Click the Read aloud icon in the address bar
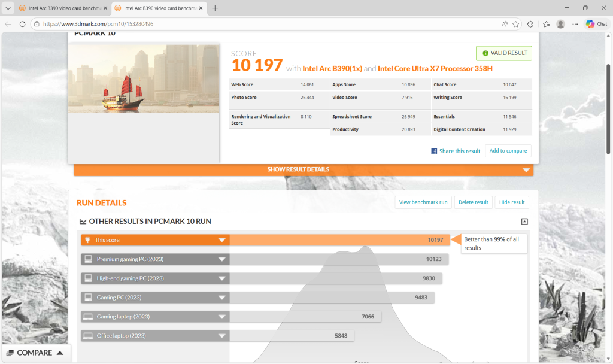Viewport: 613px width, 364px height. pyautogui.click(x=505, y=24)
